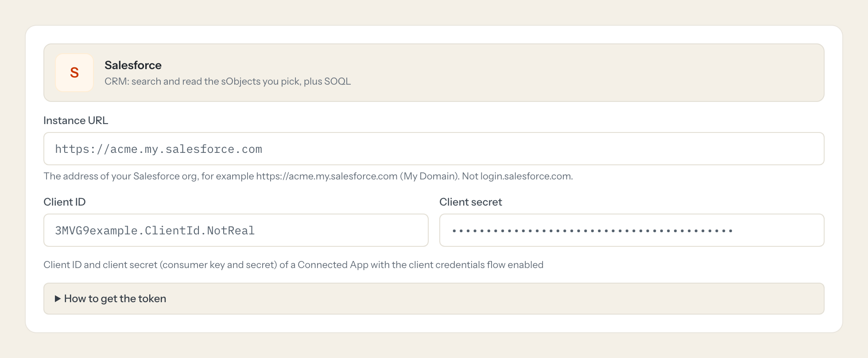
Task: Focus the Instance URL input field
Action: (434, 149)
